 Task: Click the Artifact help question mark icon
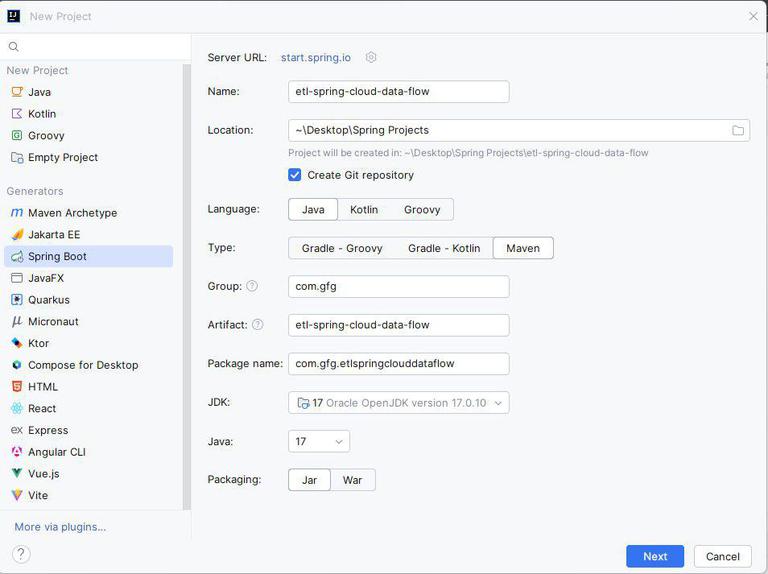point(257,324)
